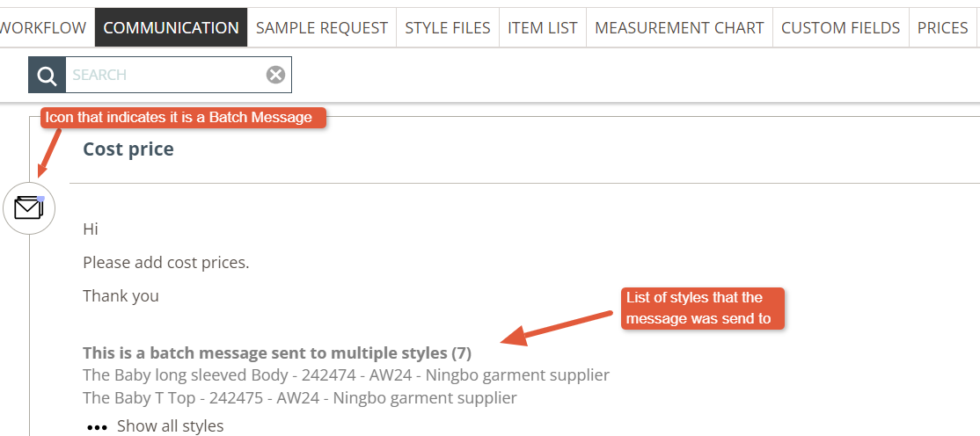Viewport: 980px width, 436px height.
Task: Select the Baby long sleeved Body style entry
Action: click(x=346, y=375)
